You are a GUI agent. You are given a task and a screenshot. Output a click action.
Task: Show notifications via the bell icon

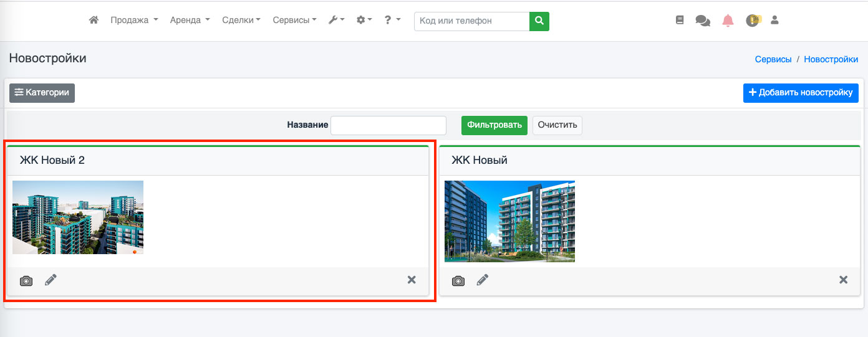(728, 21)
